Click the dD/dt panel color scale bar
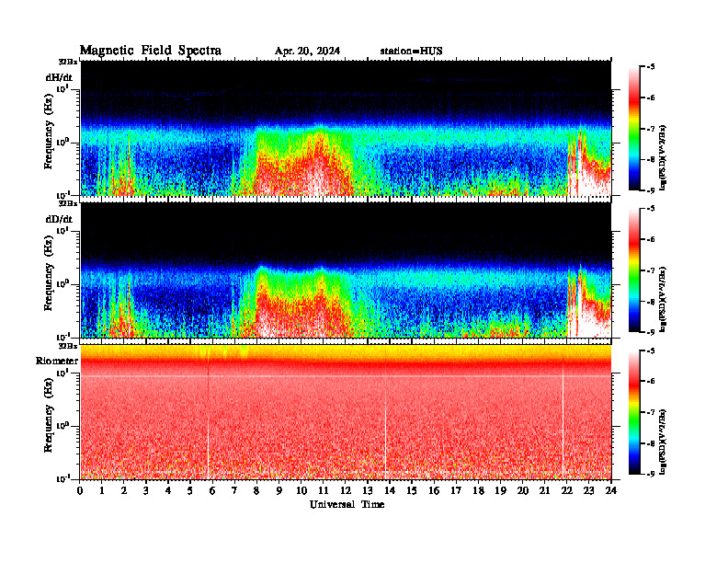Screen dimensions: 728x563 [x=633, y=270]
